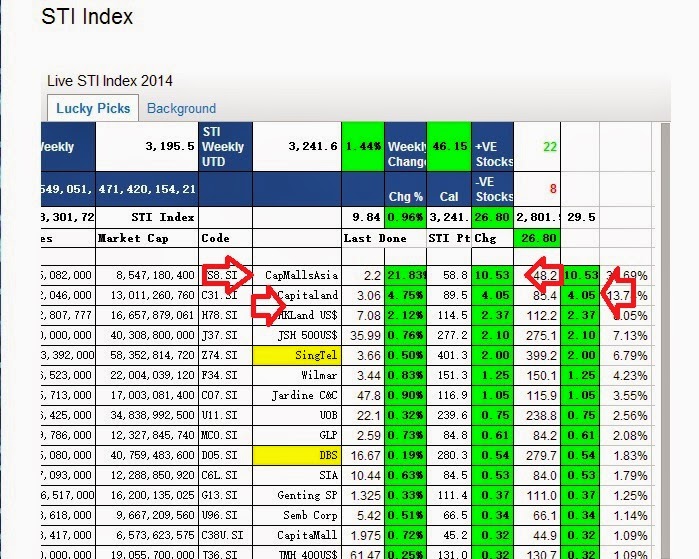Select the Semb Corp stock name
699x559 pixels.
coord(310,515)
